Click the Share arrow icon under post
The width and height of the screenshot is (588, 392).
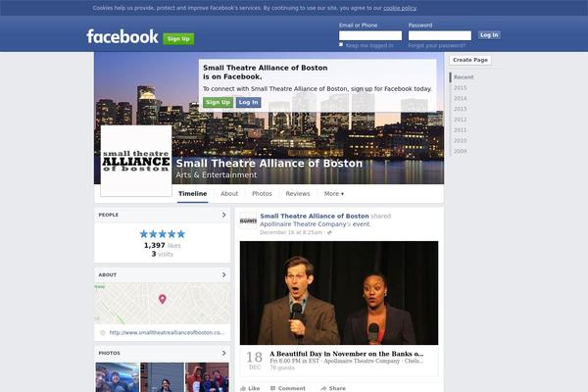(x=323, y=388)
